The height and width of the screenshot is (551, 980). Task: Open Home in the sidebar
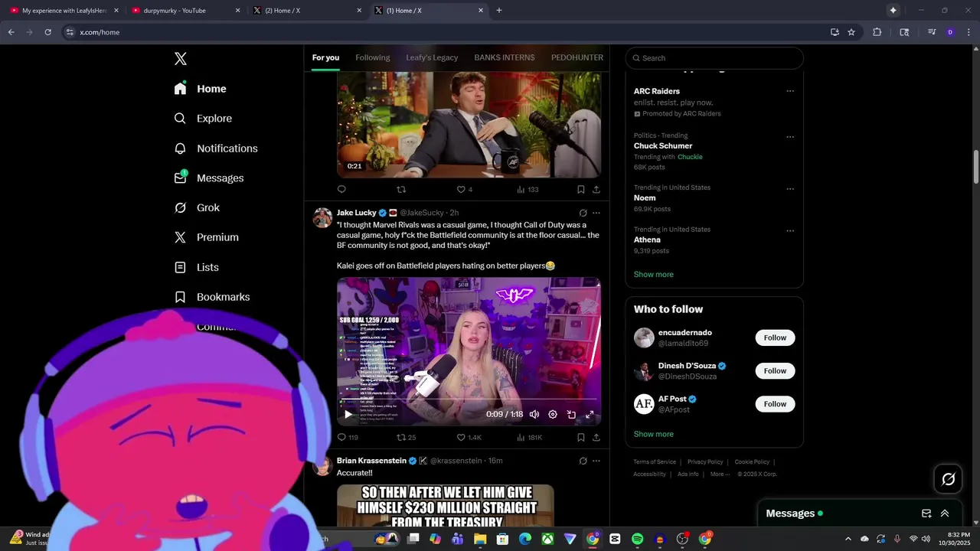(201, 89)
